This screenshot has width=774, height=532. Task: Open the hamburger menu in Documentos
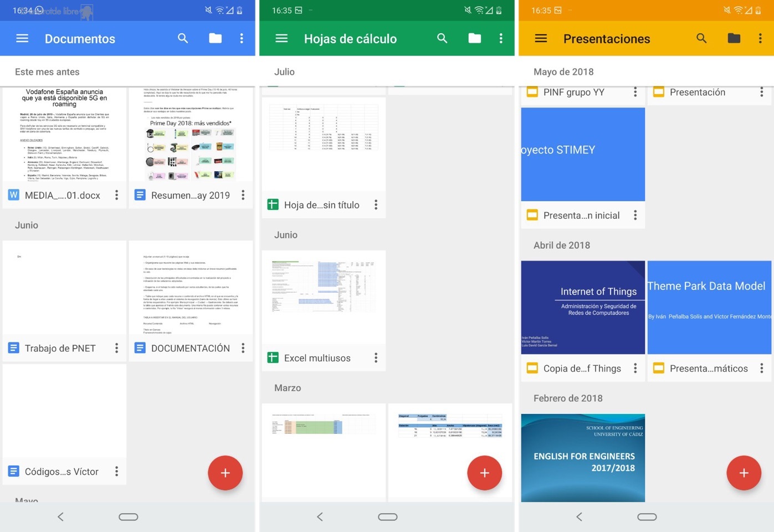click(22, 38)
